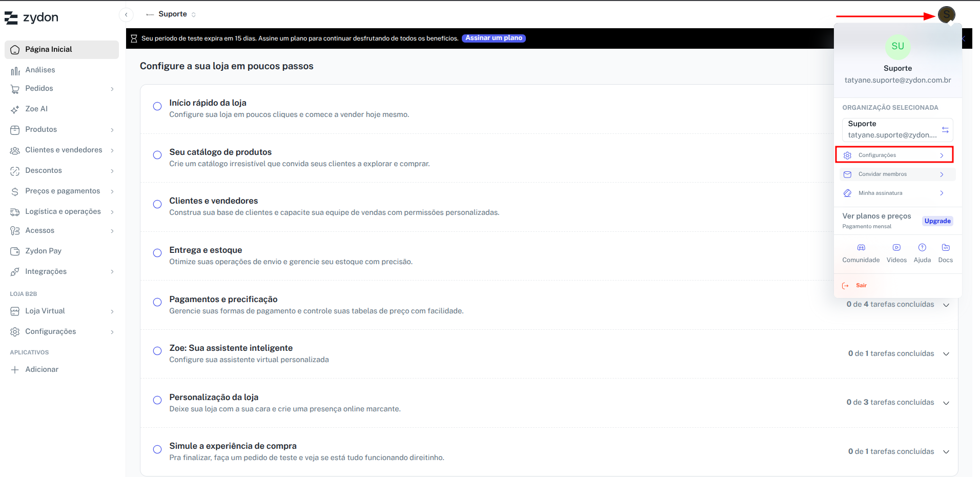Expand the Descontos submenu chevron
Screen dimensions: 980x477
(x=112, y=171)
